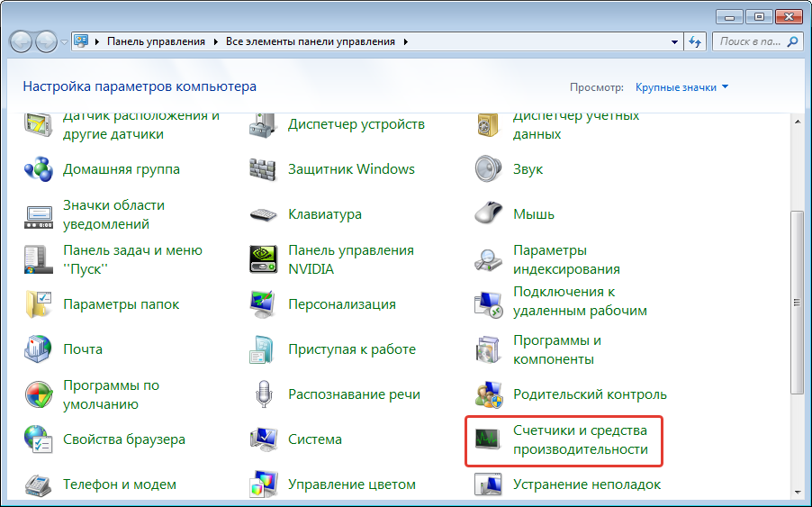Open the Мышь mouse icon
Image resolution: width=812 pixels, height=507 pixels.
click(487, 214)
